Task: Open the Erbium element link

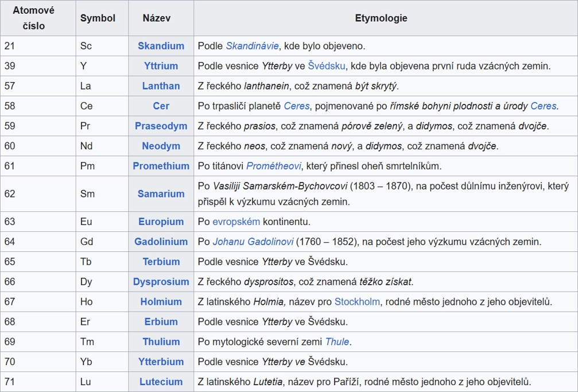Action: 161,321
